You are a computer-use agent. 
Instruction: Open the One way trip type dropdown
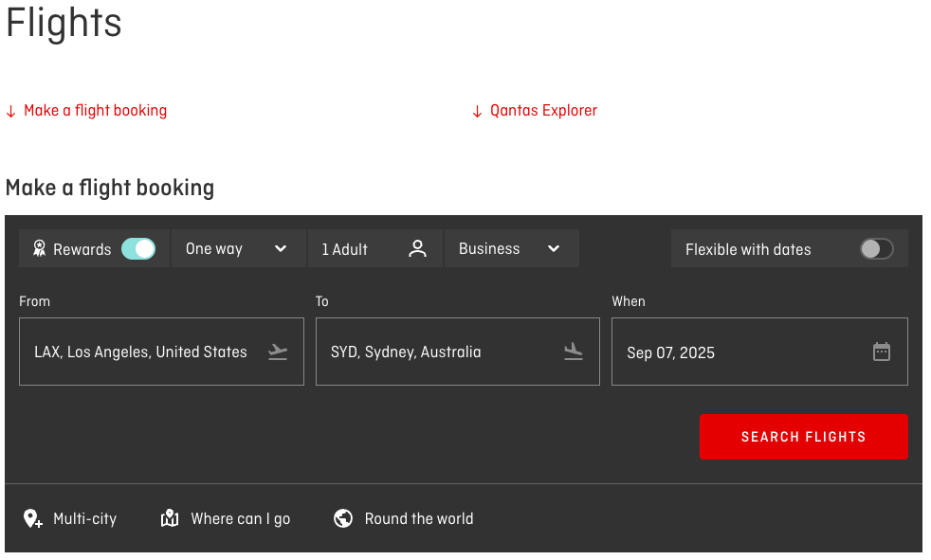[x=238, y=248]
